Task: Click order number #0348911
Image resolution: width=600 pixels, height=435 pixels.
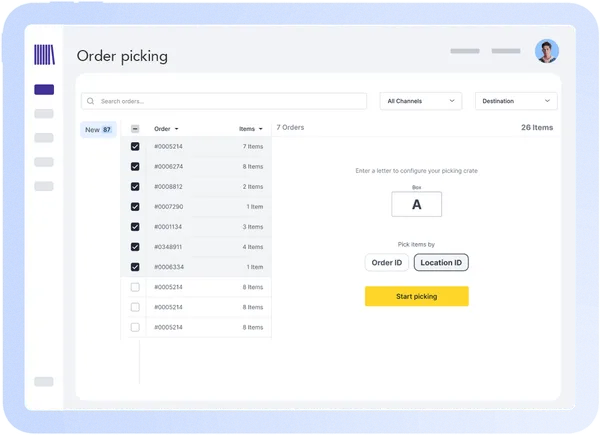Action: coord(168,247)
